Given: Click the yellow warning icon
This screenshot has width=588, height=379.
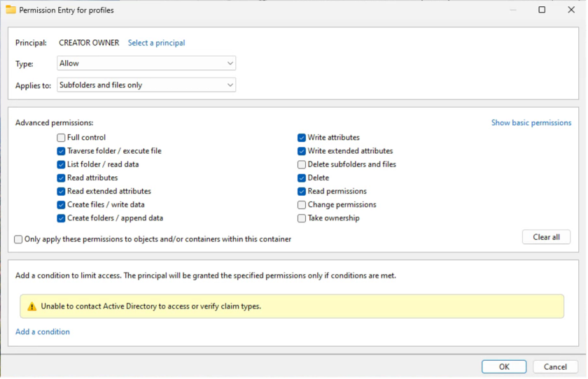Looking at the screenshot, I should (x=31, y=306).
